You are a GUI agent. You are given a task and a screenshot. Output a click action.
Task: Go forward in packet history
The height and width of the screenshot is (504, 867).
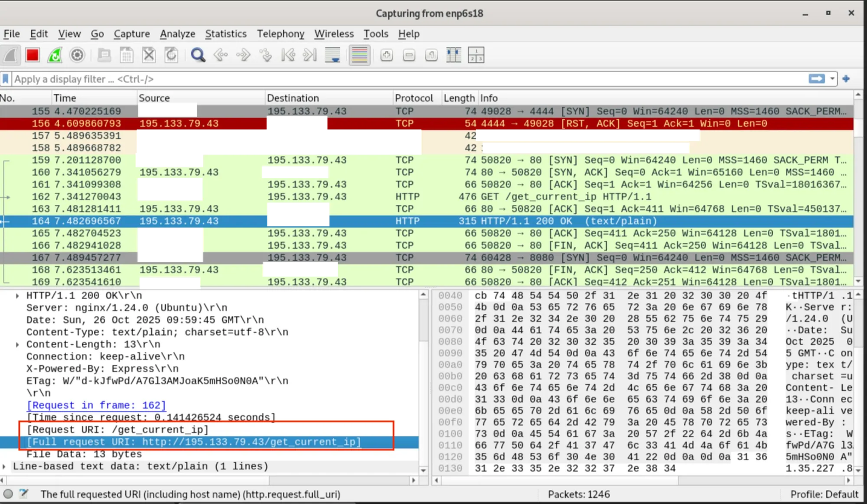(x=243, y=55)
